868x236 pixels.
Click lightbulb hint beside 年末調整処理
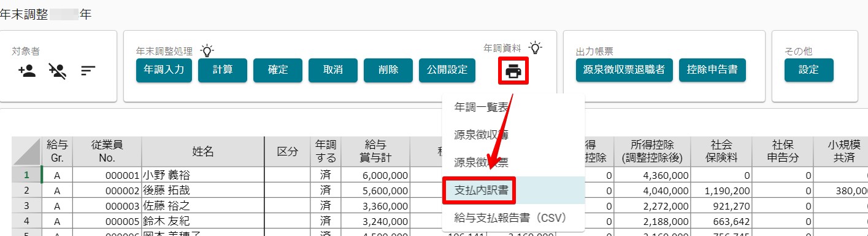(x=207, y=50)
